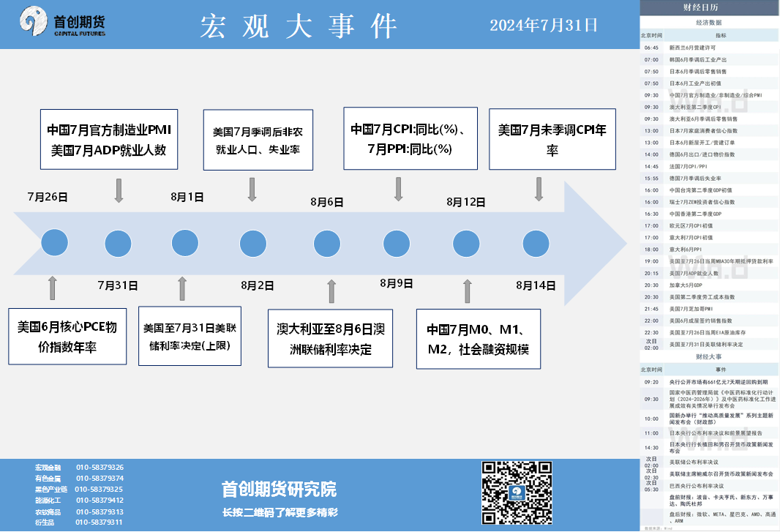The width and height of the screenshot is (780, 532).
Task: Click event 美联储主席鲍威尔召开货币政策新闻发布会
Action: pos(709,473)
